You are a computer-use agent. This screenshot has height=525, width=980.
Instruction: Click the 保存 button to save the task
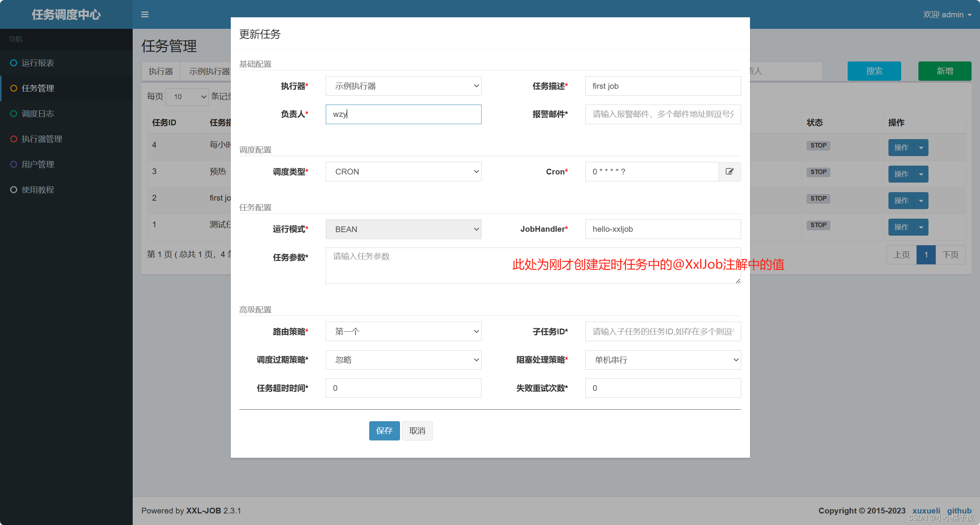click(384, 430)
